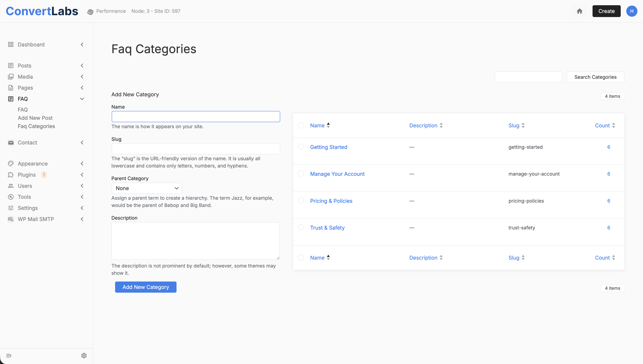
Task: Select the Getting Started row checkbox
Action: 301,147
